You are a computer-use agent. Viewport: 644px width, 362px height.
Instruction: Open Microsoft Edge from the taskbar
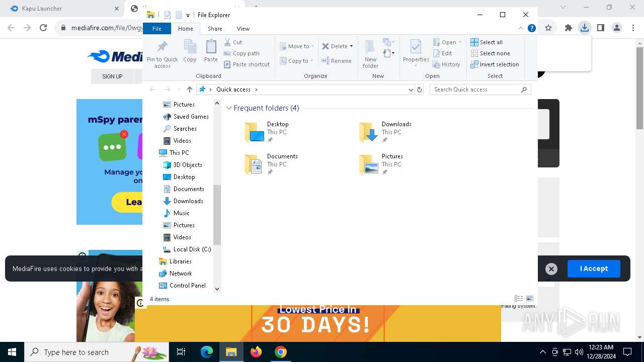click(207, 352)
